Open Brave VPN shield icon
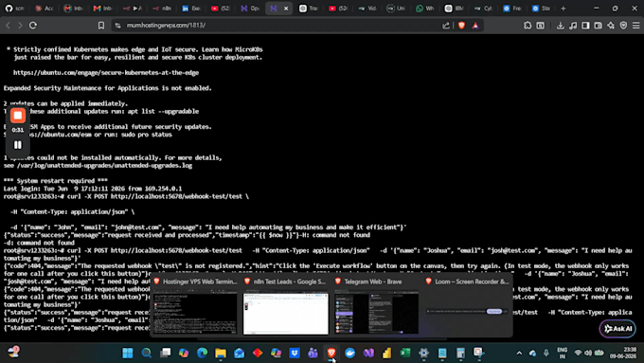This screenshot has height=363, width=644. 623,26
